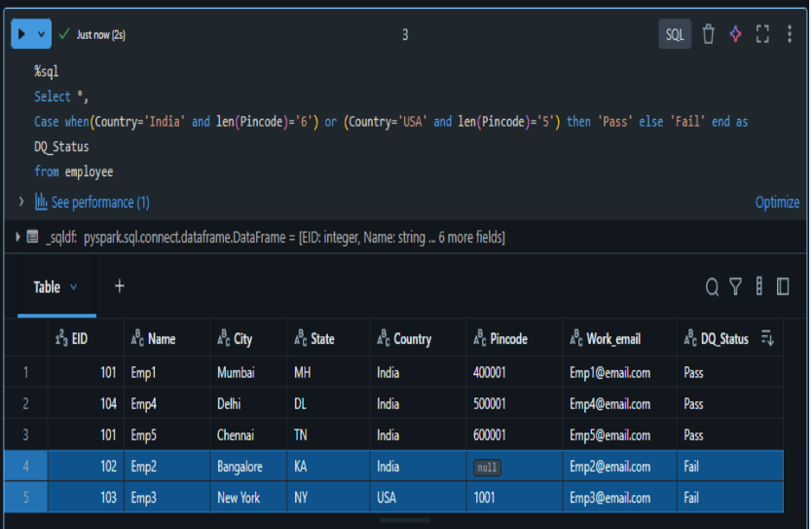
Task: Click the horizontal scrollbar under table
Action: 404,519
